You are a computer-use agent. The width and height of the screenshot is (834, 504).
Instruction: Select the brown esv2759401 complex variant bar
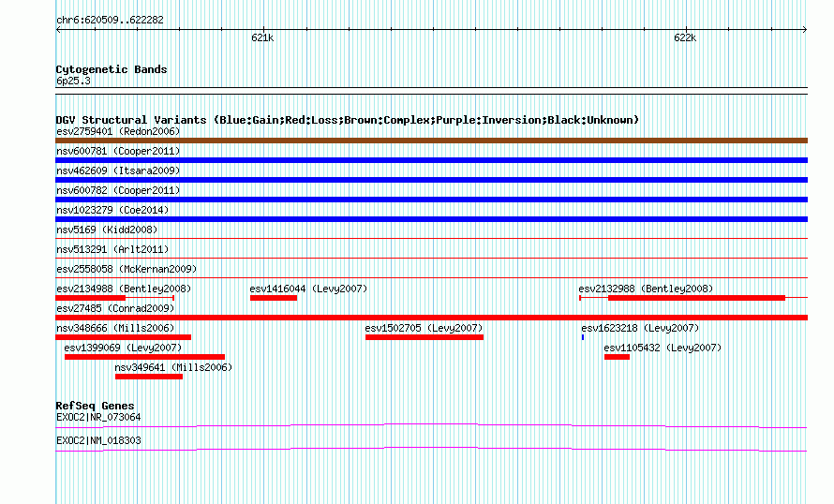[x=431, y=141]
